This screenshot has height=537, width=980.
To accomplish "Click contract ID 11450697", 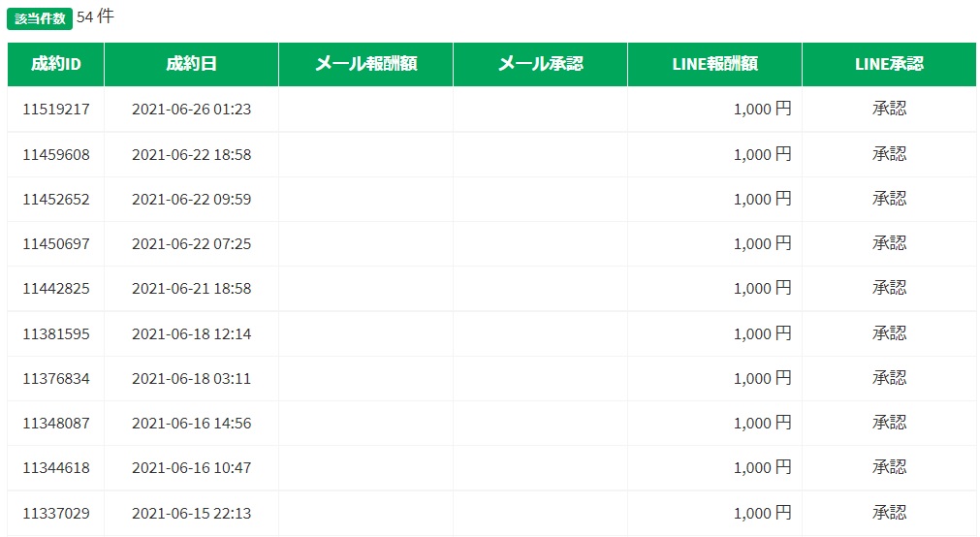I will pos(56,244).
